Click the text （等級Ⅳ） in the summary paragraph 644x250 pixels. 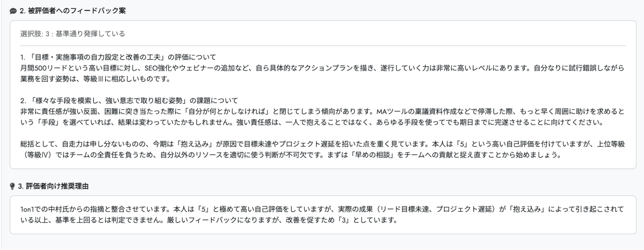click(x=37, y=155)
